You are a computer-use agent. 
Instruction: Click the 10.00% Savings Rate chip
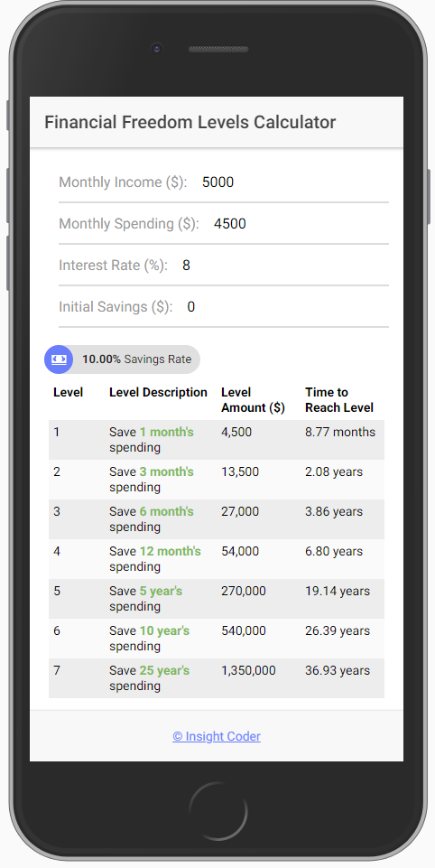123,359
